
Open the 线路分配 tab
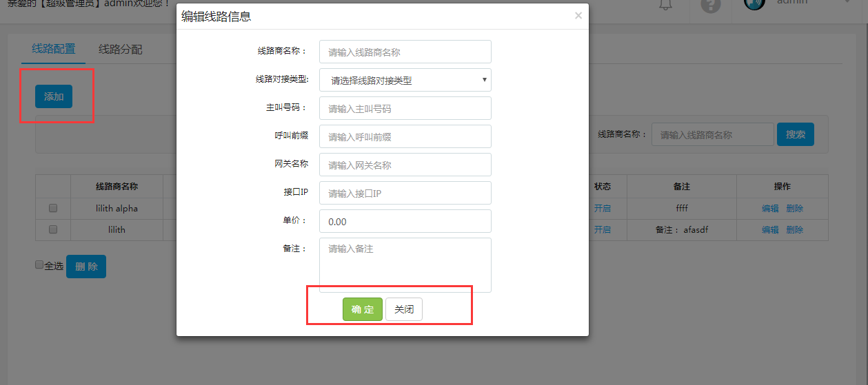120,49
